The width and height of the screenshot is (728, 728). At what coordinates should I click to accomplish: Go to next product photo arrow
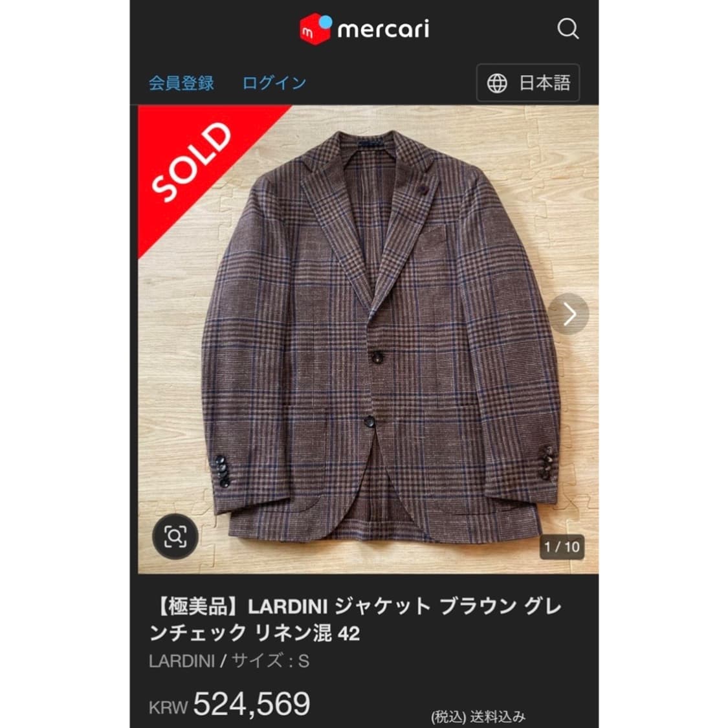568,314
